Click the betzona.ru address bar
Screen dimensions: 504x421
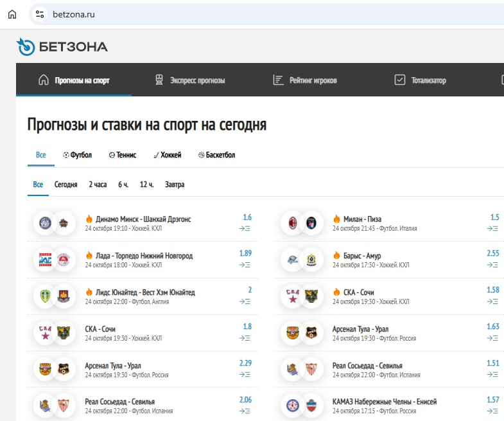click(267, 14)
